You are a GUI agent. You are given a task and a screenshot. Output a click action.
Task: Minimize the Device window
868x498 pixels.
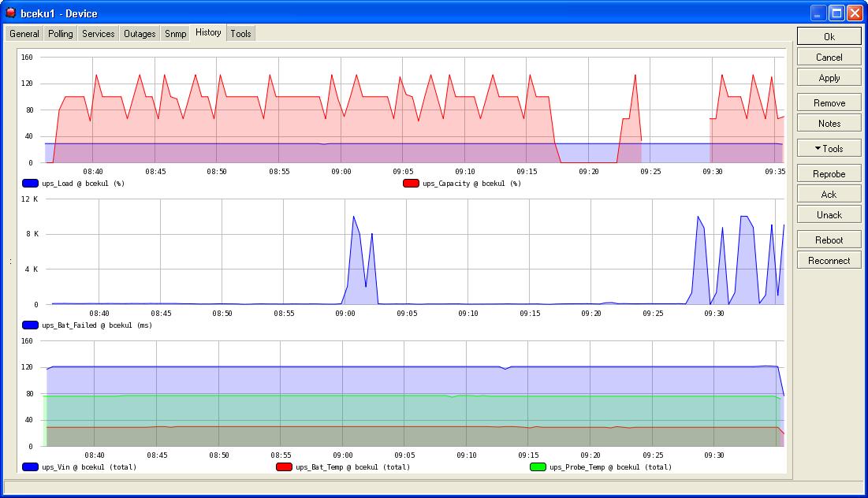(818, 13)
